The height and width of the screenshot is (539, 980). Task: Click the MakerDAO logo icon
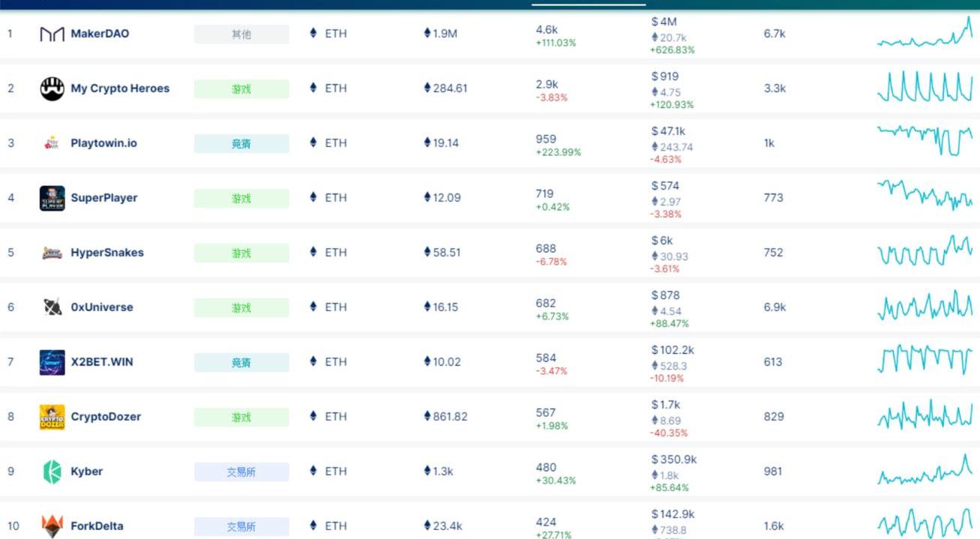click(52, 34)
